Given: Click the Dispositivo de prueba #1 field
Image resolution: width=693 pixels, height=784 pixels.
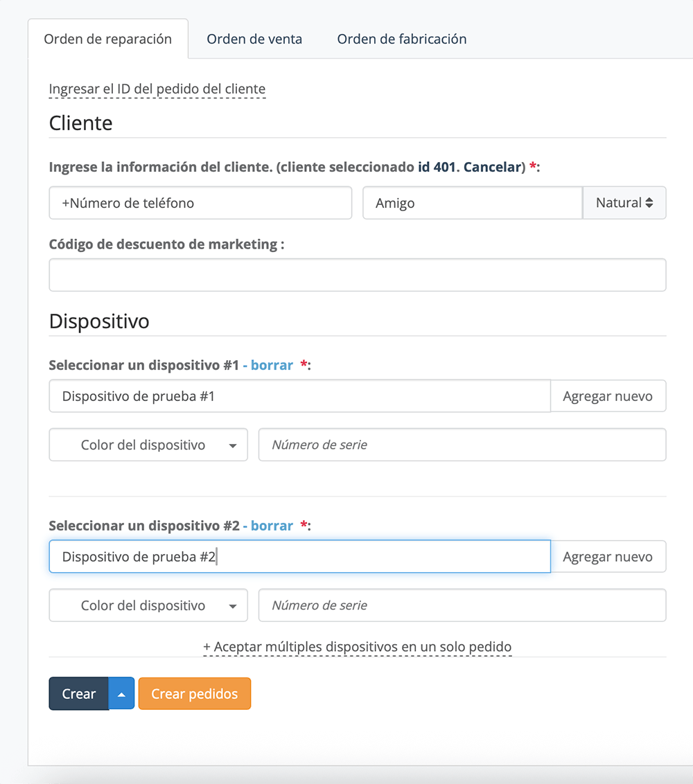Looking at the screenshot, I should click(x=299, y=396).
